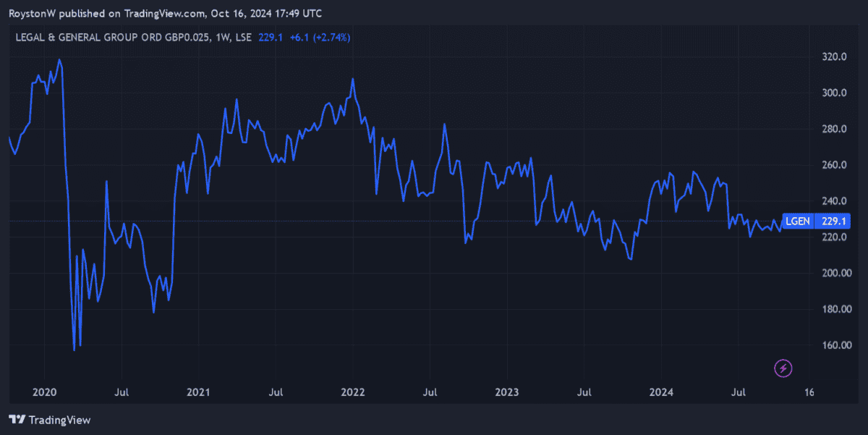
Task: Click the TradingView logo at bottom left
Action: 50,420
